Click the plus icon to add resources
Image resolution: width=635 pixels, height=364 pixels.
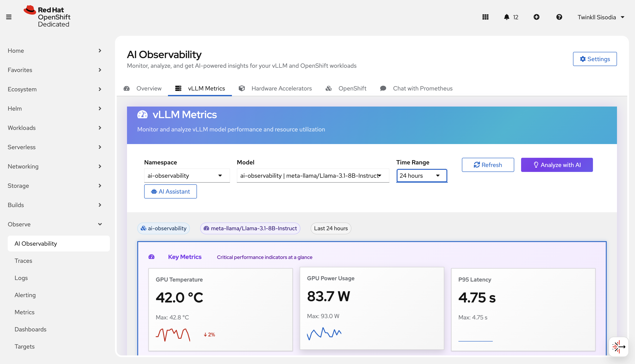tap(537, 17)
